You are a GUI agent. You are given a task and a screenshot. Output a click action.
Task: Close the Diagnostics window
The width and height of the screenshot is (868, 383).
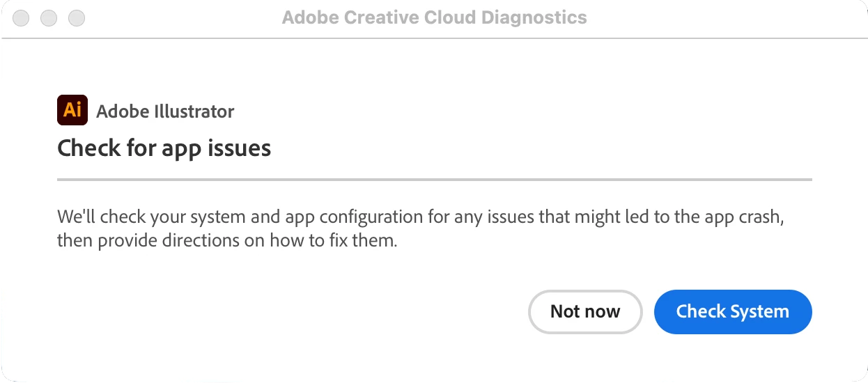tap(21, 18)
